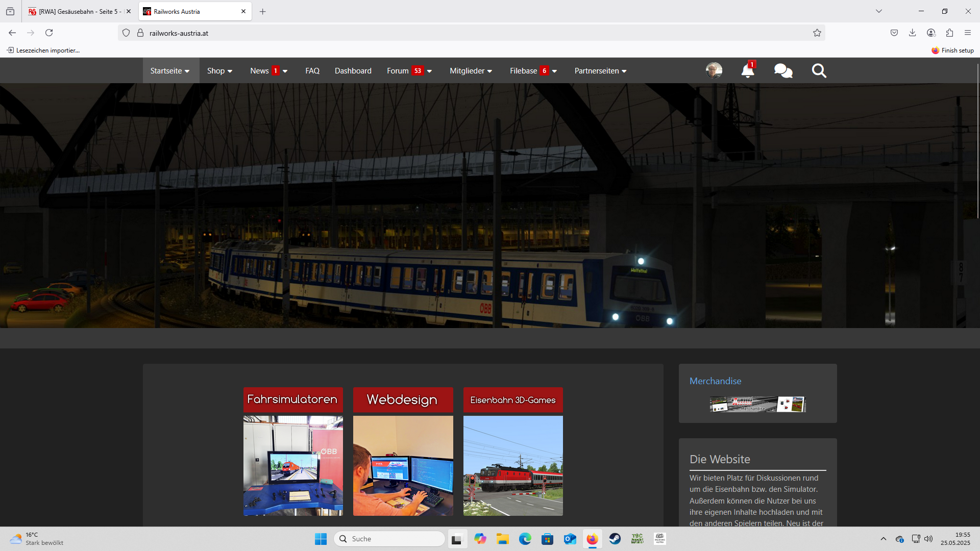
Task: Open the notifications bell icon
Action: point(747,71)
